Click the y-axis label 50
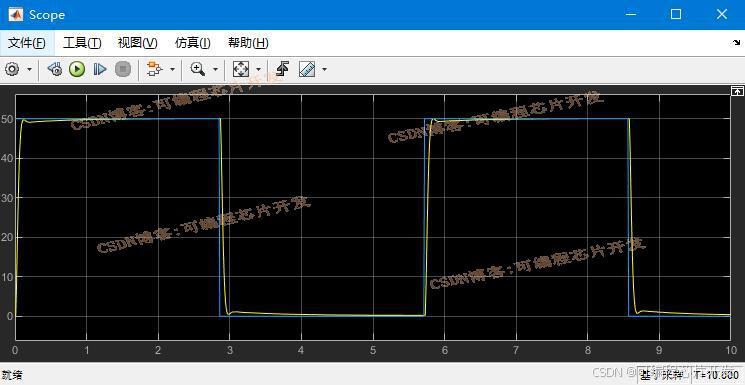 (8, 118)
